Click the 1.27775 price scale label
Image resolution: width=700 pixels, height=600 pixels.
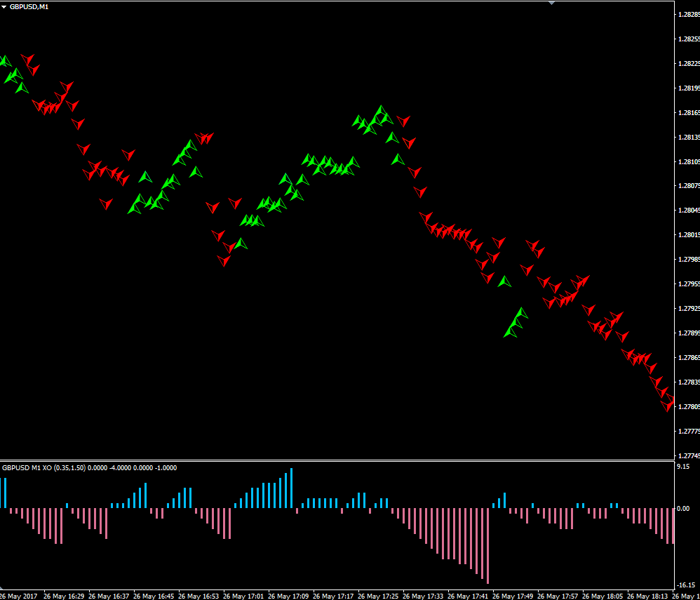coord(688,432)
